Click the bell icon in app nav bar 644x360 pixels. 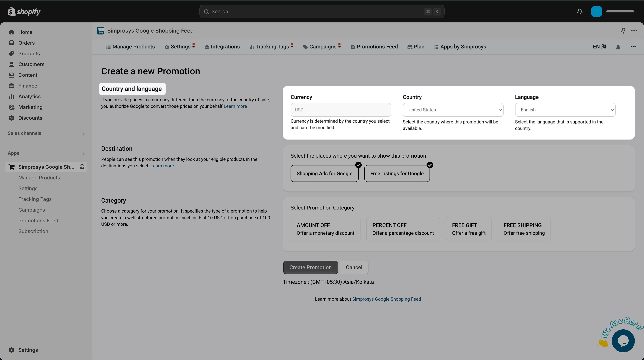point(618,47)
